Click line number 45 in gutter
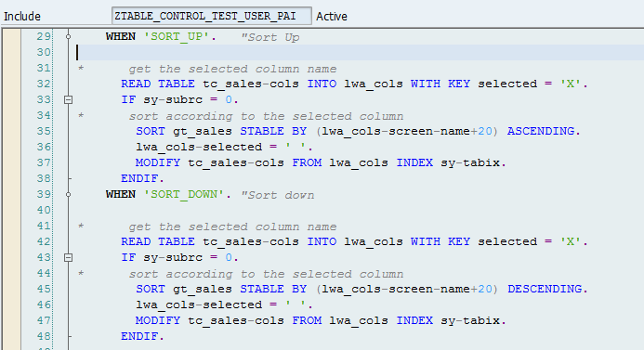644x350 pixels. pos(44,290)
